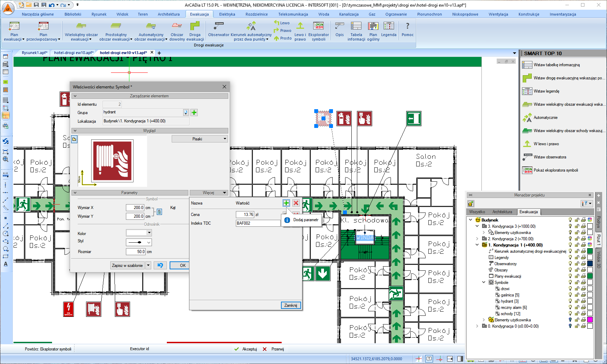This screenshot has width=607, height=364.
Task: Click red X delete parameter icon
Action: pos(296,203)
